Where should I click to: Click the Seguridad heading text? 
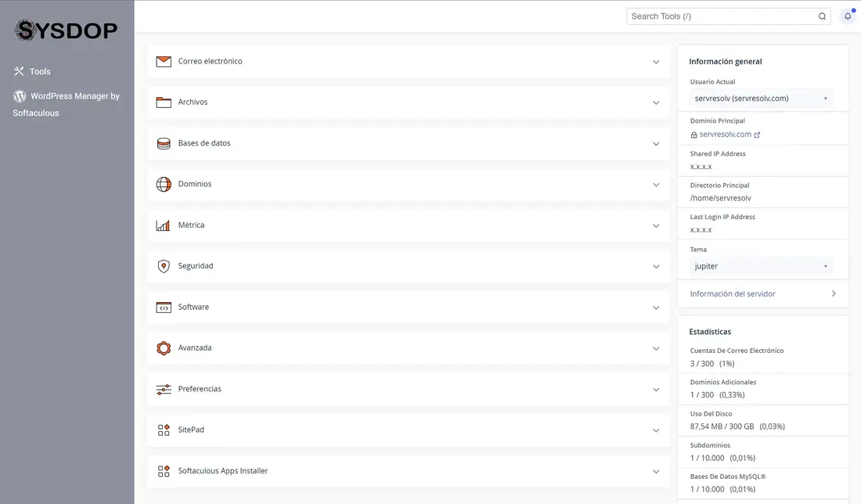pos(196,266)
